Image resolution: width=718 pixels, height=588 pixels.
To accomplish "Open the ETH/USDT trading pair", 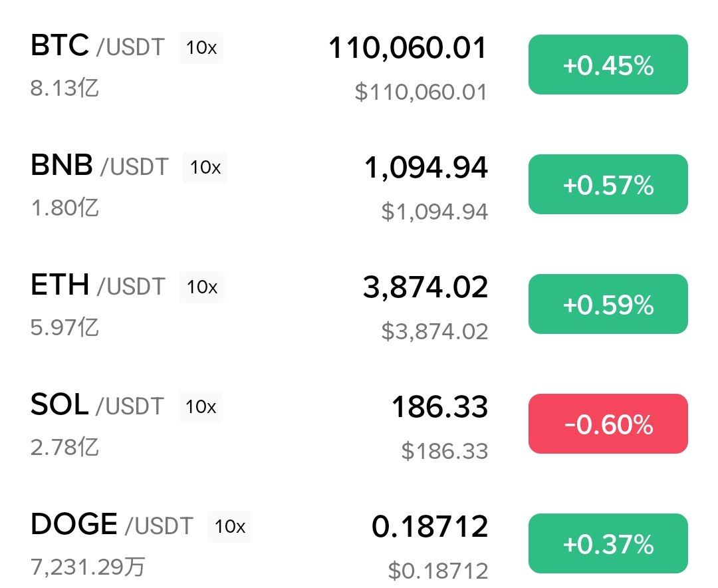I will [x=97, y=286].
